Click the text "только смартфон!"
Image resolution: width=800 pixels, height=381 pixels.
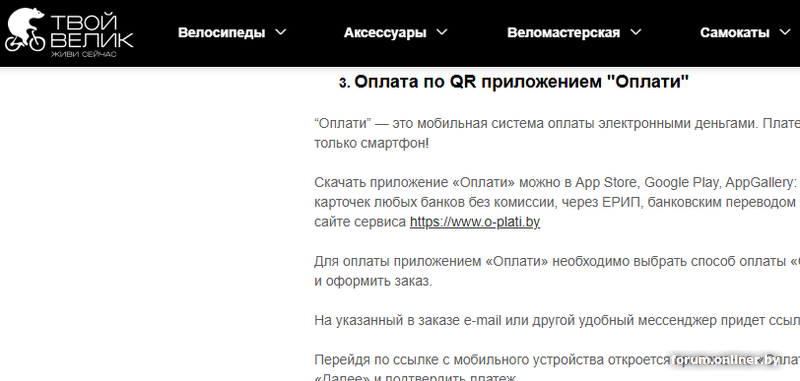372,143
